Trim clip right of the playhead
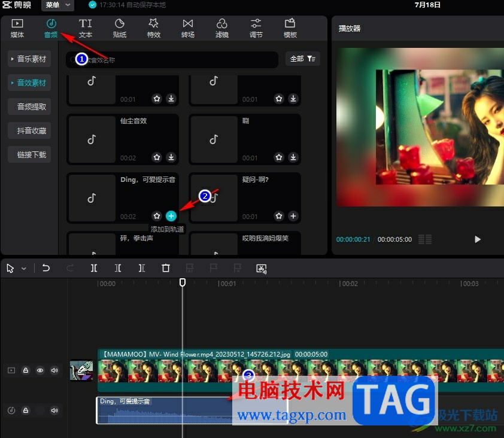Viewport: 504px width, 438px height. click(142, 268)
